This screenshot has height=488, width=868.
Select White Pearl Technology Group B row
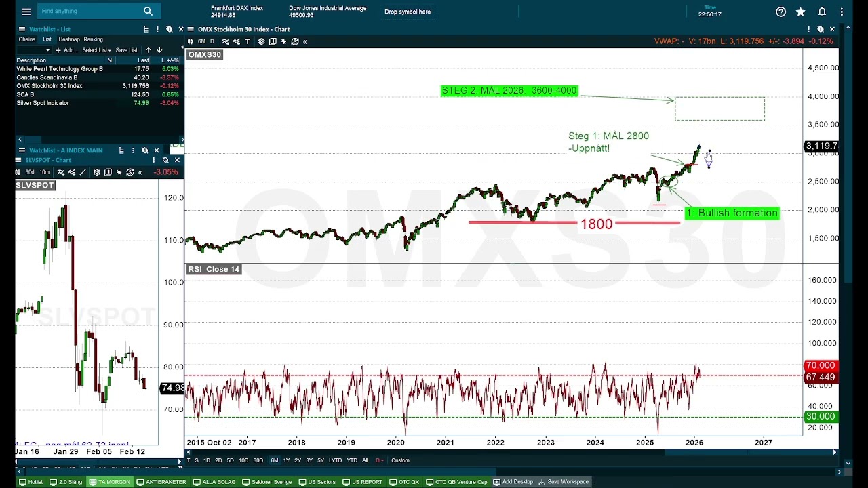tap(98, 69)
